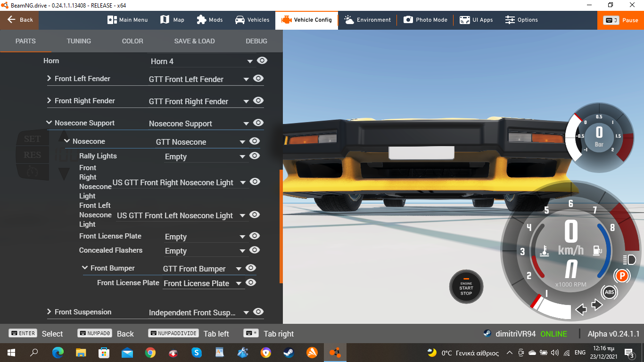Open the Options menu item
Screen dimensions: 644x362
coord(521,20)
